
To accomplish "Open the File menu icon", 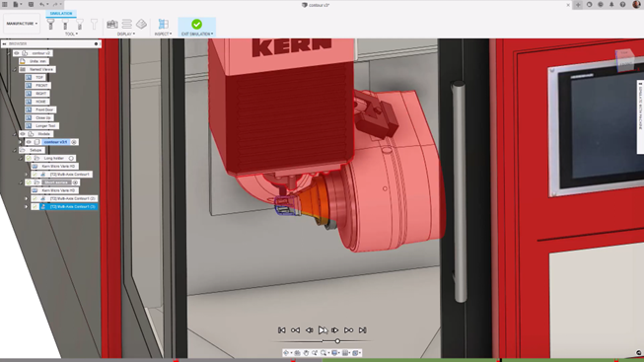I will (17, 5).
